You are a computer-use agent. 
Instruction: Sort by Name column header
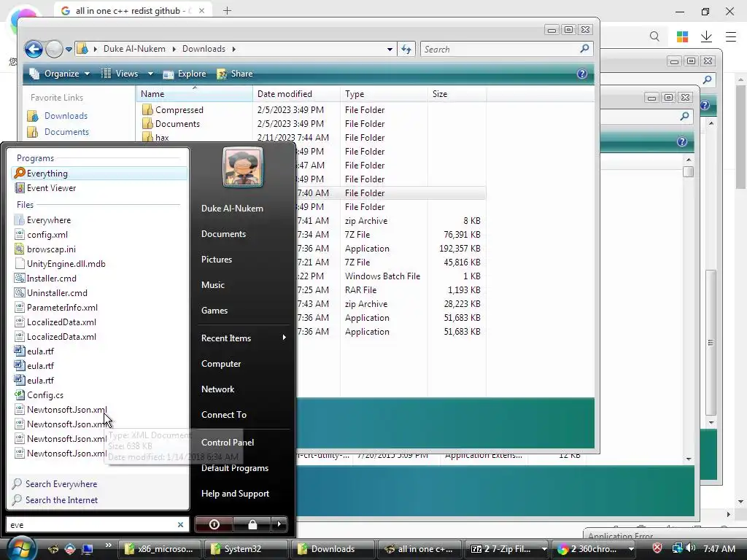click(194, 94)
